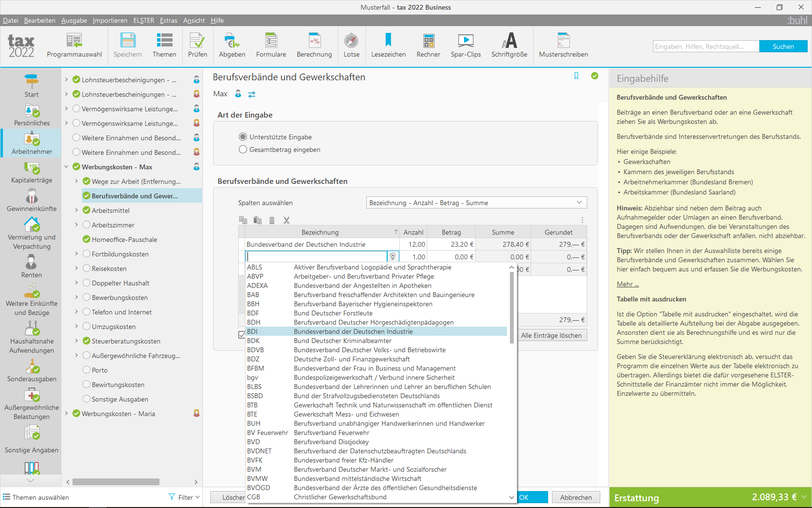Collapse Werbungskosten - Max tree node
This screenshot has width=812, height=508.
[66, 167]
